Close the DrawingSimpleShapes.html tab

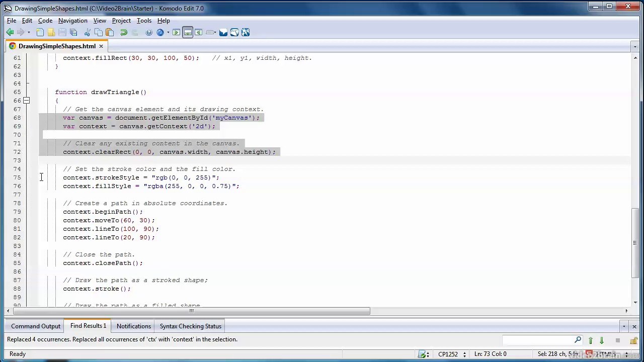101,46
